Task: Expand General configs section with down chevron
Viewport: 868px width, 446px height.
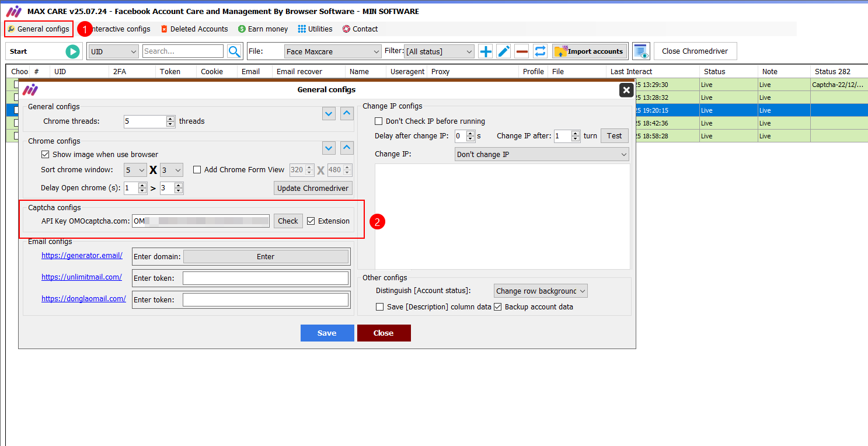Action: (329, 114)
